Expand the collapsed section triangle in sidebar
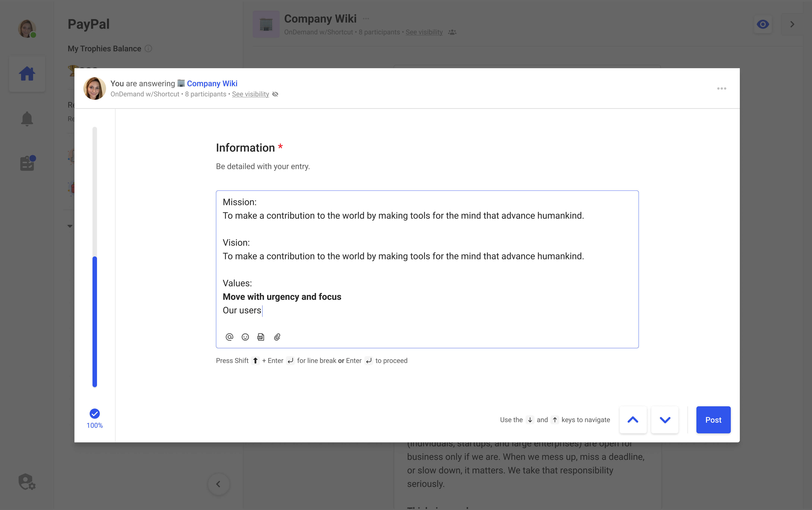812x510 pixels. coord(70,226)
